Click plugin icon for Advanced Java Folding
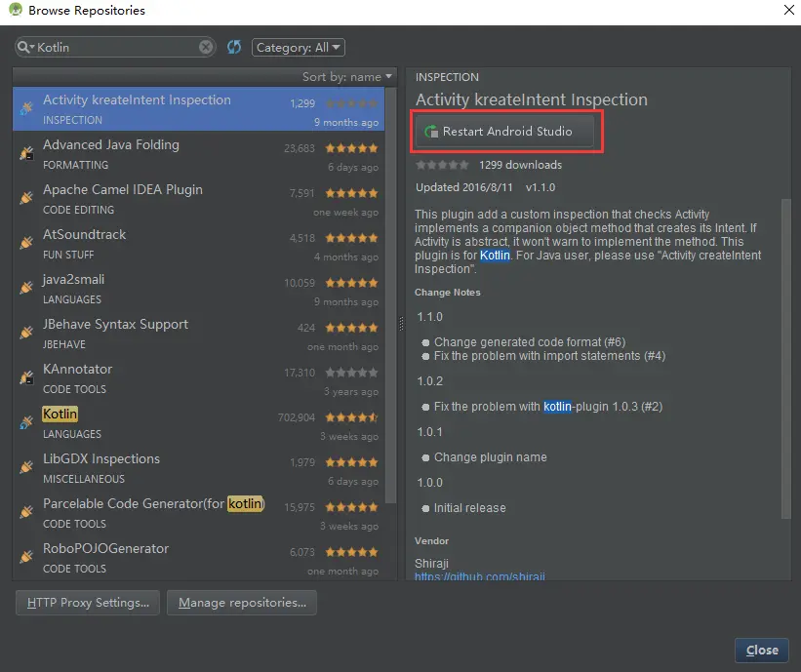Viewport: 801px width, 672px height. click(26, 153)
